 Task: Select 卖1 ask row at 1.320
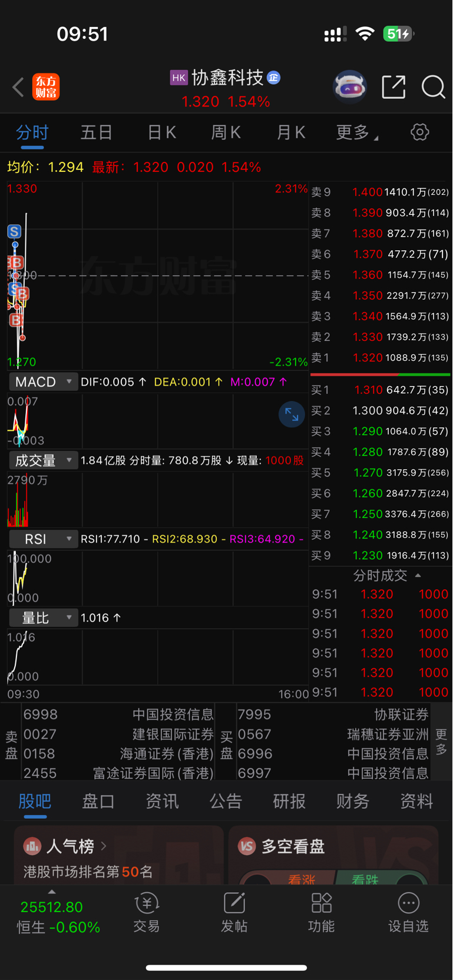(x=380, y=358)
